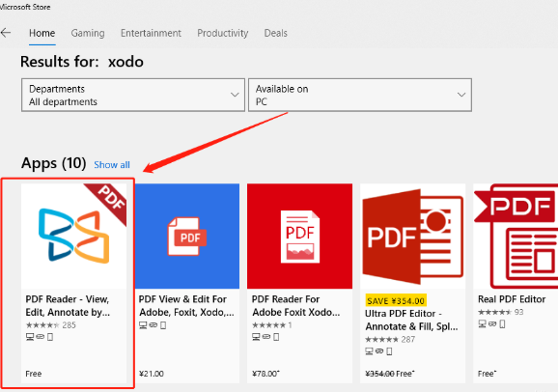
Task: Open the Entertainment tab
Action: point(151,33)
